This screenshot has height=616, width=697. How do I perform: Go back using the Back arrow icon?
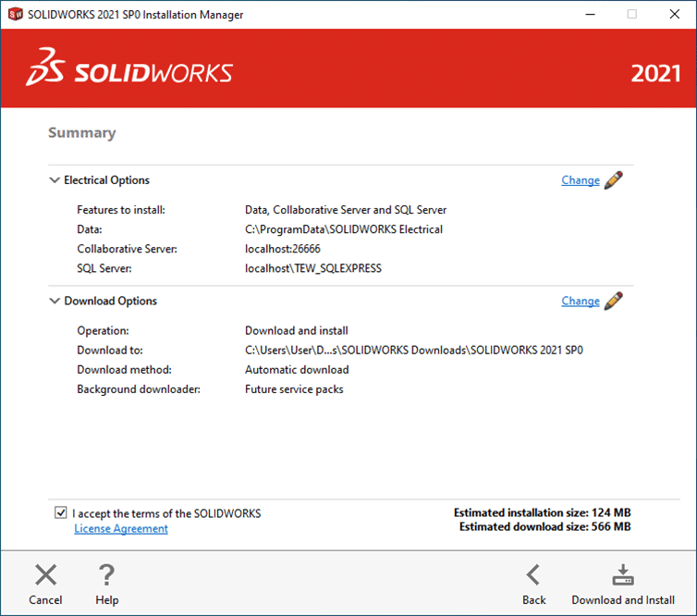[x=533, y=574]
